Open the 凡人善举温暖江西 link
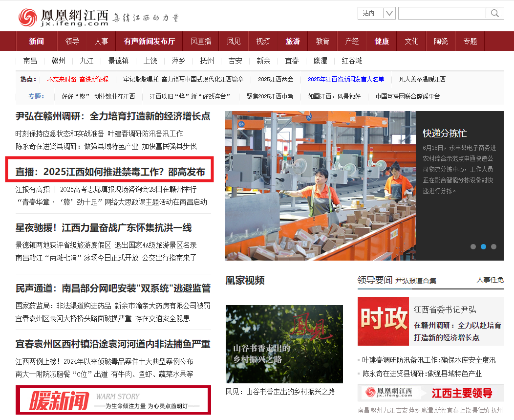Image resolution: width=514 pixels, height=420 pixels. (422, 79)
